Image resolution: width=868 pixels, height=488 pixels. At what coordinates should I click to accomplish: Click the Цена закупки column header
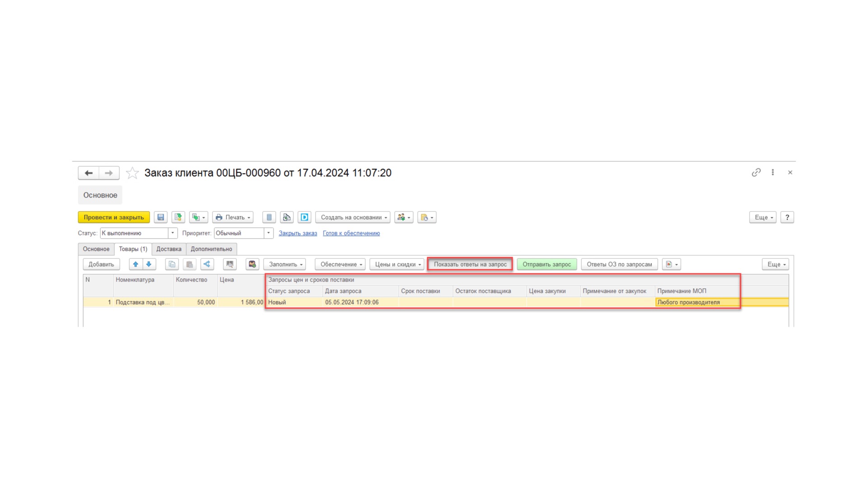point(553,291)
